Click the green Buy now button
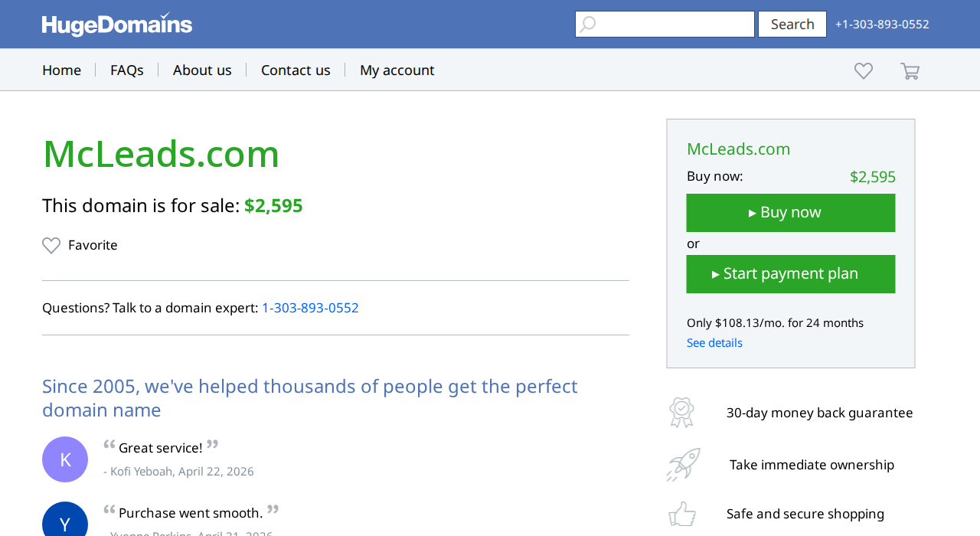Viewport: 980px width, 536px height. [791, 213]
